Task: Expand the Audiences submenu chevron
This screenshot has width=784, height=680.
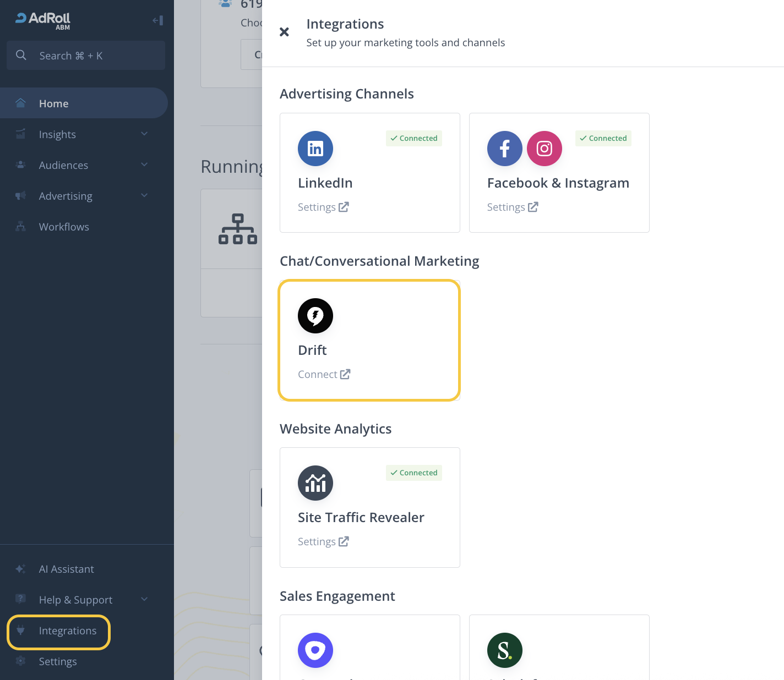Action: click(x=144, y=165)
